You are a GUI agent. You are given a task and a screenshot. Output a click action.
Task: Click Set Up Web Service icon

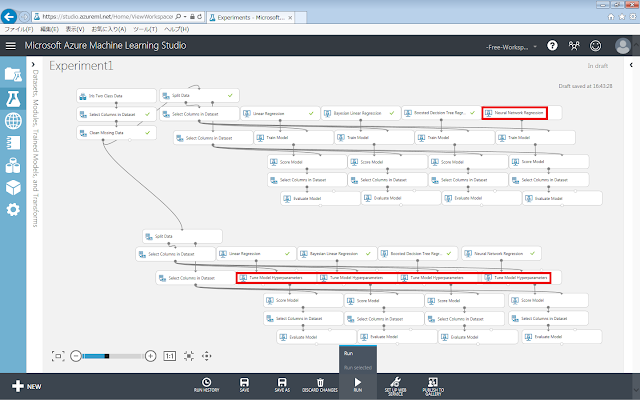(397, 381)
